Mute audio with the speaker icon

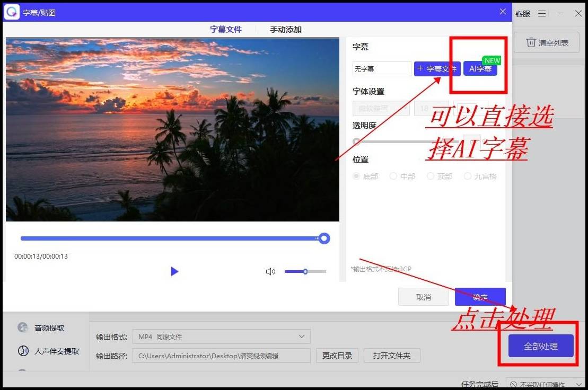coord(270,271)
